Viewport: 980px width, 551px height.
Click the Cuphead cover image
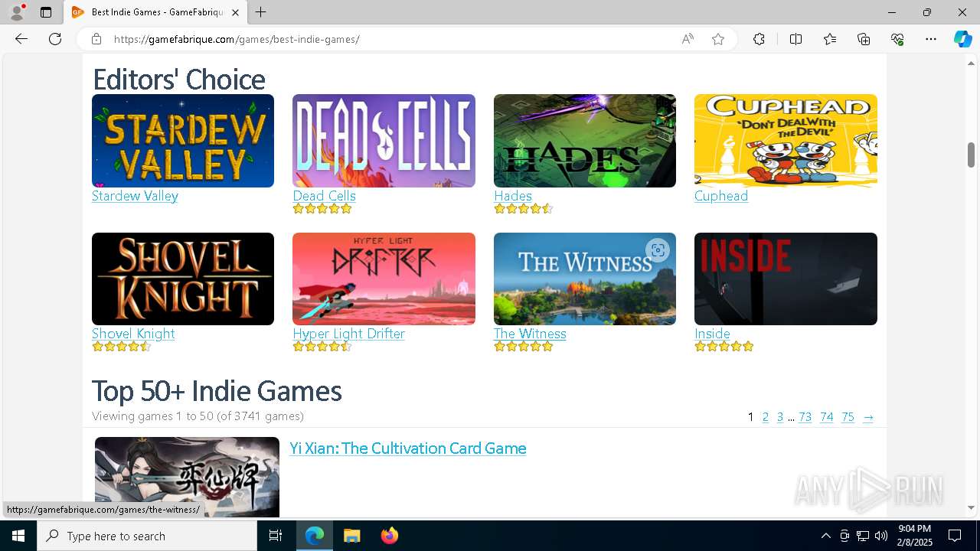(x=786, y=141)
